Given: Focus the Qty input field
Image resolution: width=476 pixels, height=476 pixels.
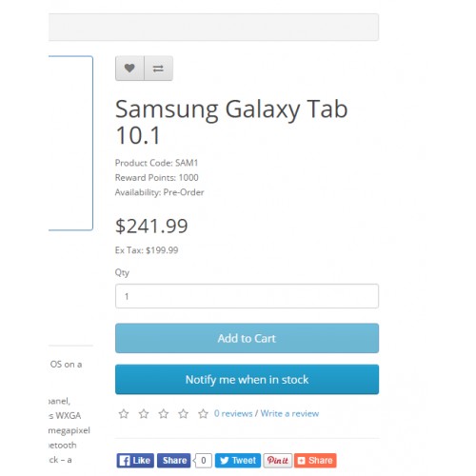Looking at the screenshot, I should [x=247, y=296].
